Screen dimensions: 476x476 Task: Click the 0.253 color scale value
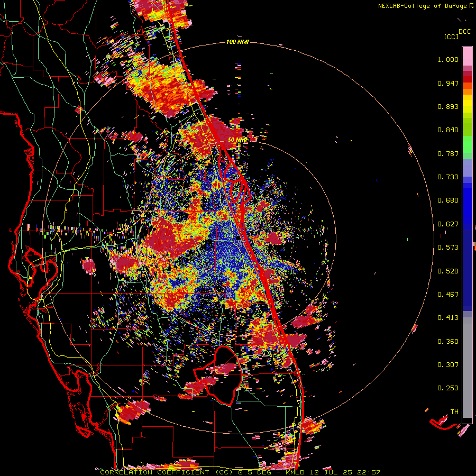point(448,388)
